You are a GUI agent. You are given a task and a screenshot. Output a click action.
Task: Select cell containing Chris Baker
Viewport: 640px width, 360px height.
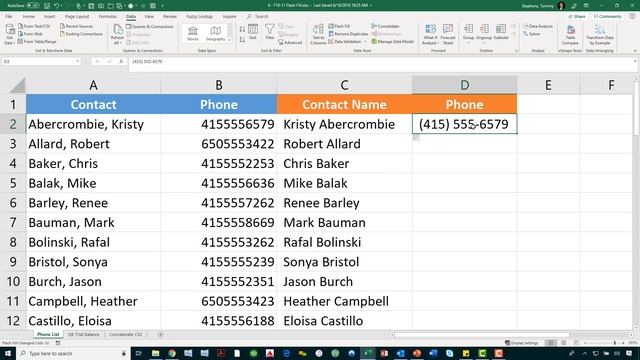[344, 163]
